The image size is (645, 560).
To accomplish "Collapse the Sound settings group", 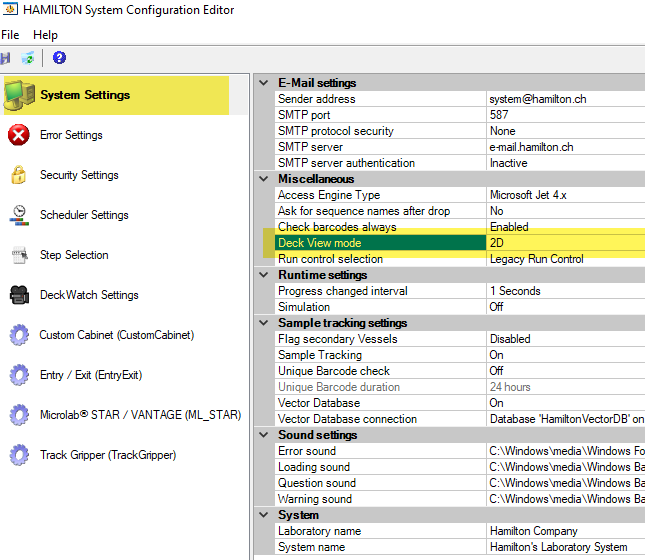I will pyautogui.click(x=264, y=435).
